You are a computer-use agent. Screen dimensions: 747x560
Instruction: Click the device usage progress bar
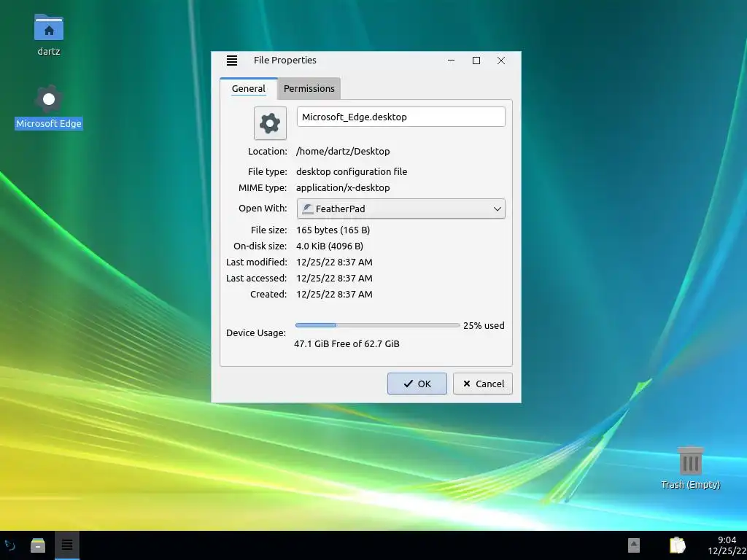377,325
